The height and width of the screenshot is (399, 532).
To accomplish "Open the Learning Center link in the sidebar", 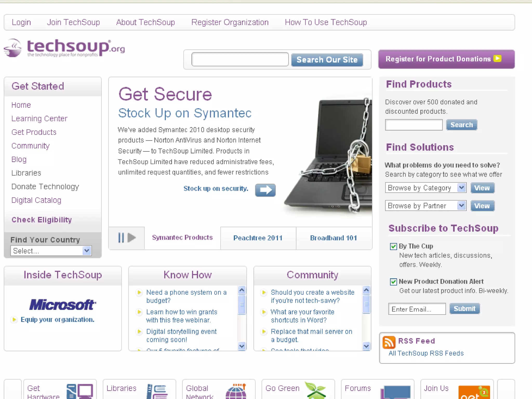I will pos(39,118).
